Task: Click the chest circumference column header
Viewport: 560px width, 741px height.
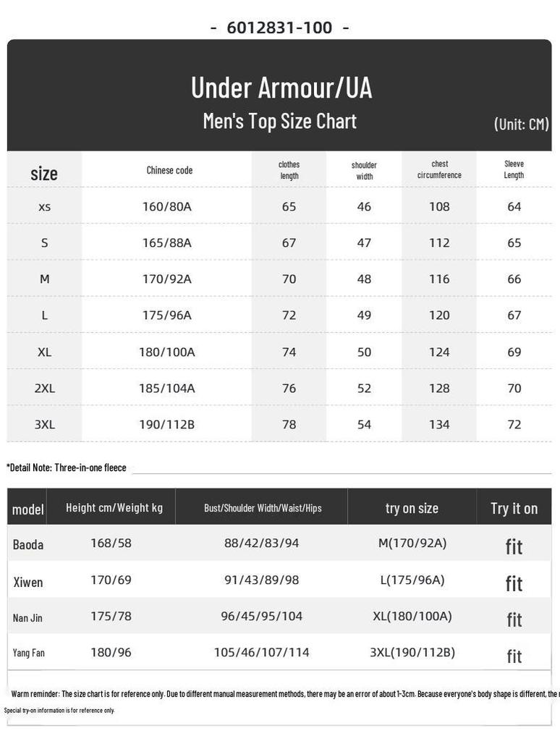Action: pos(439,169)
